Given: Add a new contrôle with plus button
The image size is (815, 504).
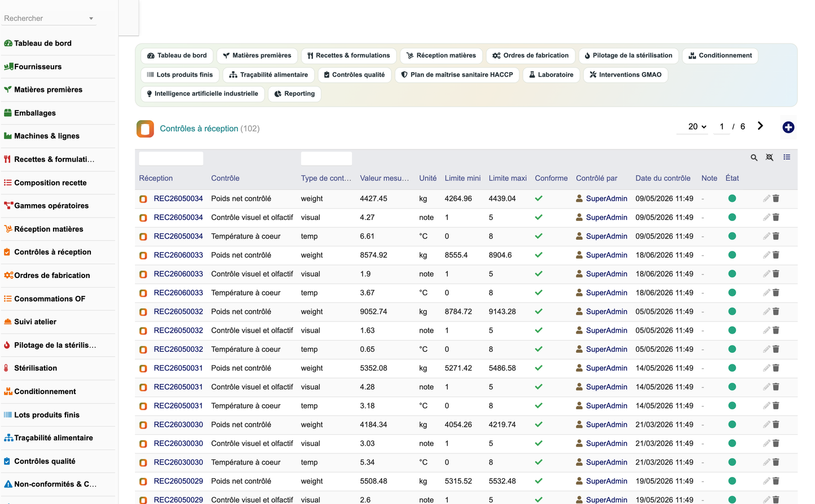Looking at the screenshot, I should (x=788, y=127).
